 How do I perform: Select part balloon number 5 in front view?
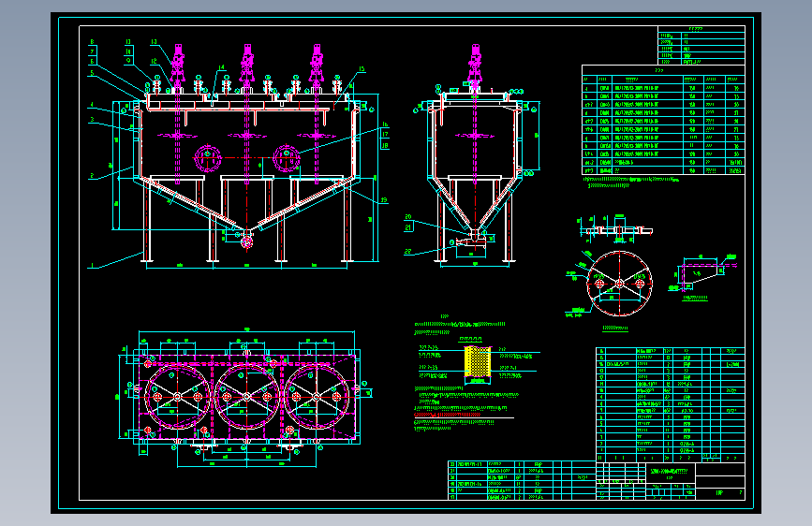point(92,73)
